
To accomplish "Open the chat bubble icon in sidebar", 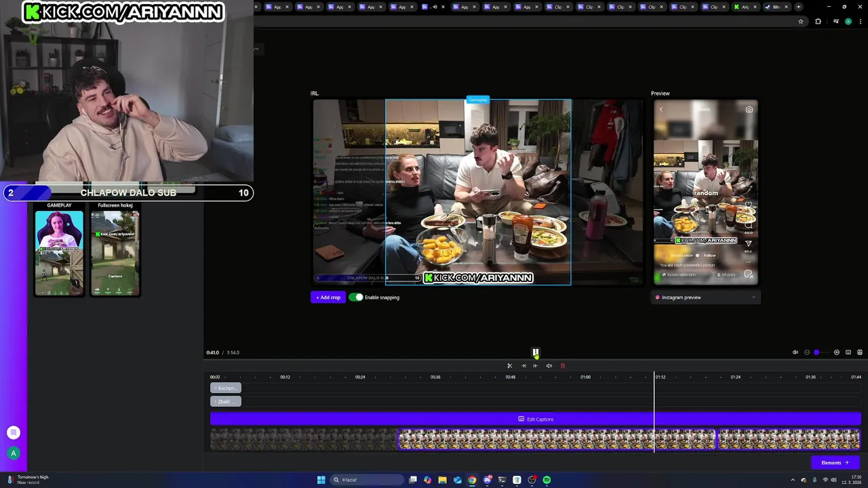I will tap(13, 432).
